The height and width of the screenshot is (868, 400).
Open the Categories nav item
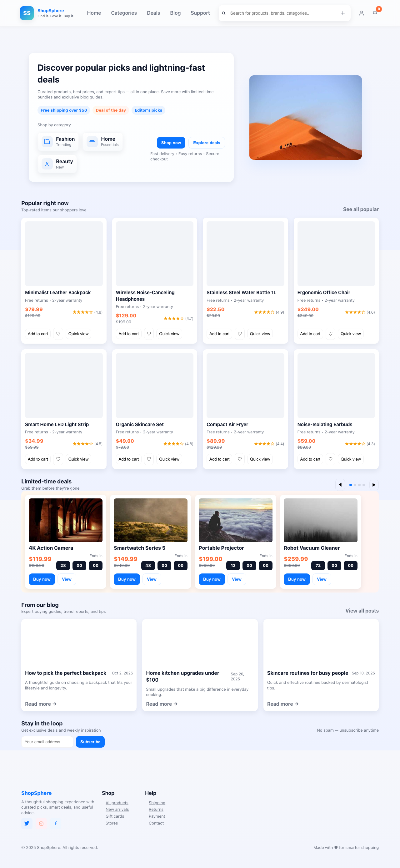click(124, 13)
